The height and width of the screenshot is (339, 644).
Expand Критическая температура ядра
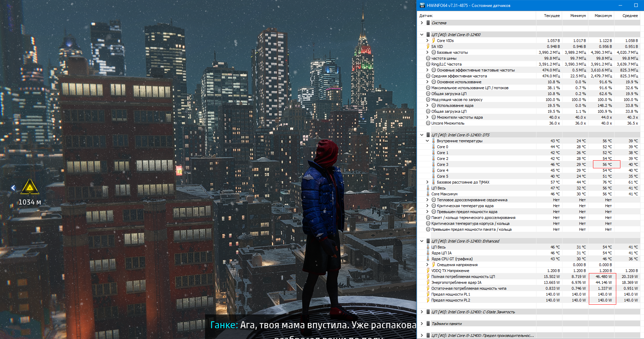pos(427,206)
